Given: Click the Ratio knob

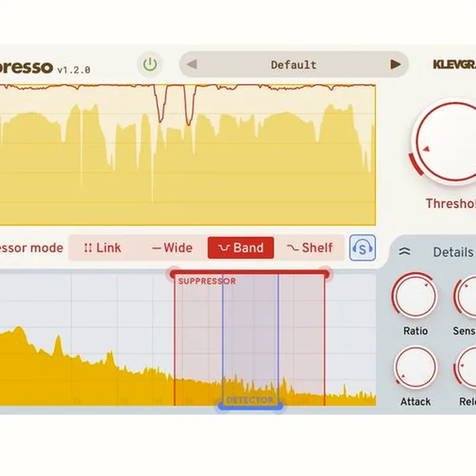Looking at the screenshot, I should [x=415, y=295].
